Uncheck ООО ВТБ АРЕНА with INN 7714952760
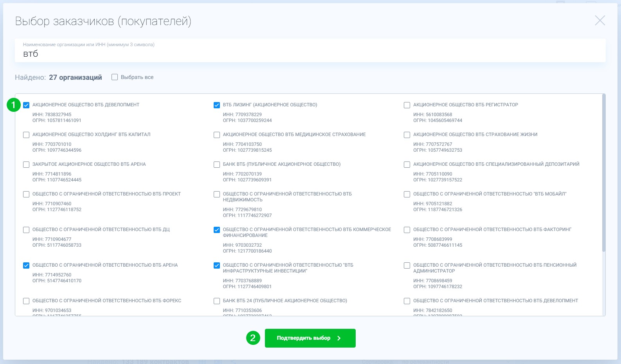The image size is (621, 364). (26, 265)
